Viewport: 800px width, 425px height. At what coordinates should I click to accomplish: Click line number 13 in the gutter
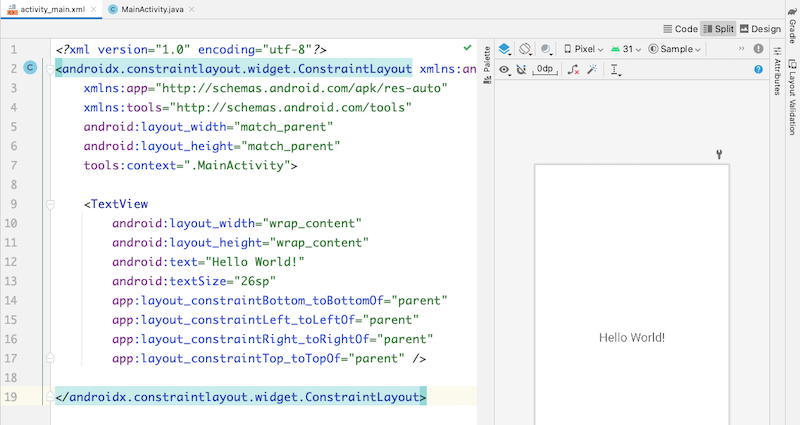[x=11, y=281]
